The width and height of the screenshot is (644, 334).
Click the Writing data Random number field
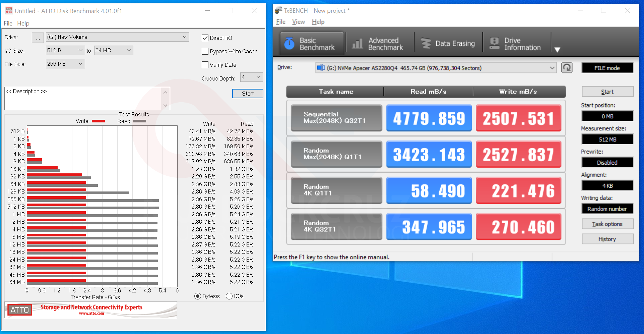(607, 209)
